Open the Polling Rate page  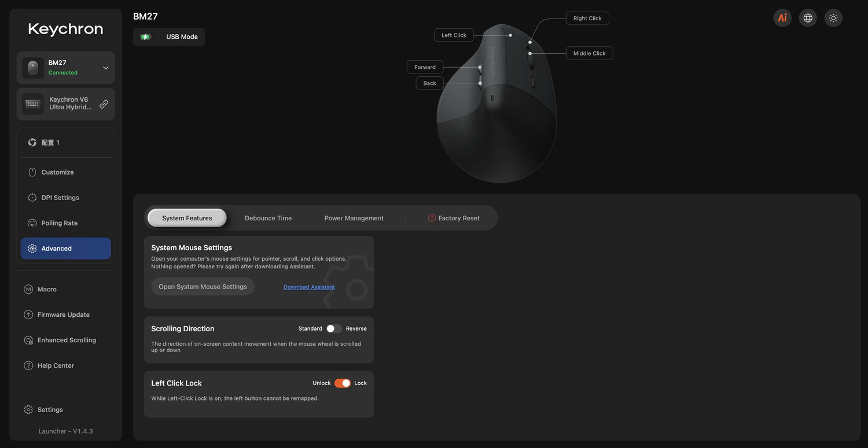pos(66,223)
